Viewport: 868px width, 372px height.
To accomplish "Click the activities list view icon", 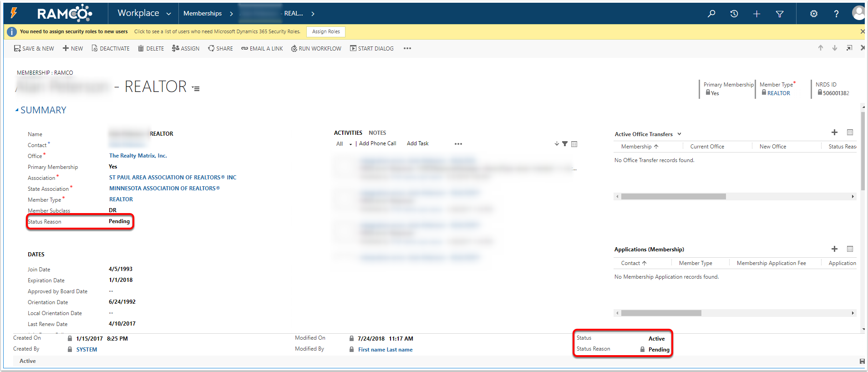I will [x=574, y=144].
